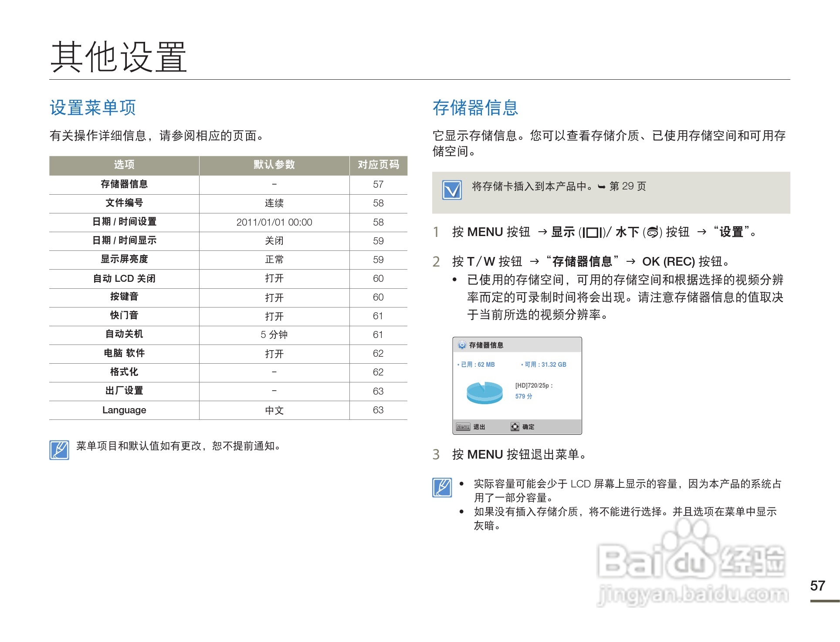
Task: Select the 格式化 row label
Action: (x=124, y=372)
